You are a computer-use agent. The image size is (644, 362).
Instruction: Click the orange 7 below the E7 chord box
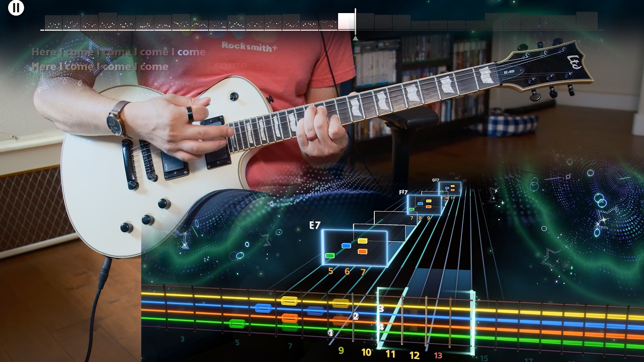click(x=363, y=272)
